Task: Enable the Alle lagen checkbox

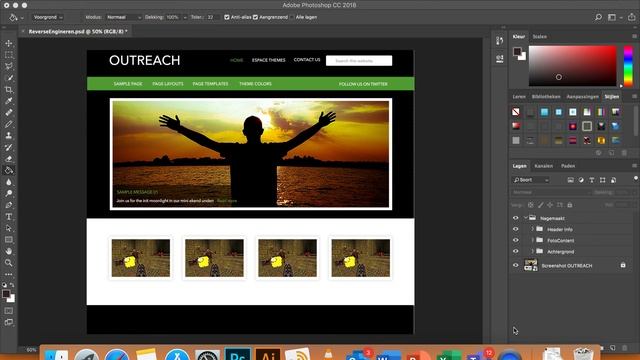Action: pyautogui.click(x=292, y=17)
